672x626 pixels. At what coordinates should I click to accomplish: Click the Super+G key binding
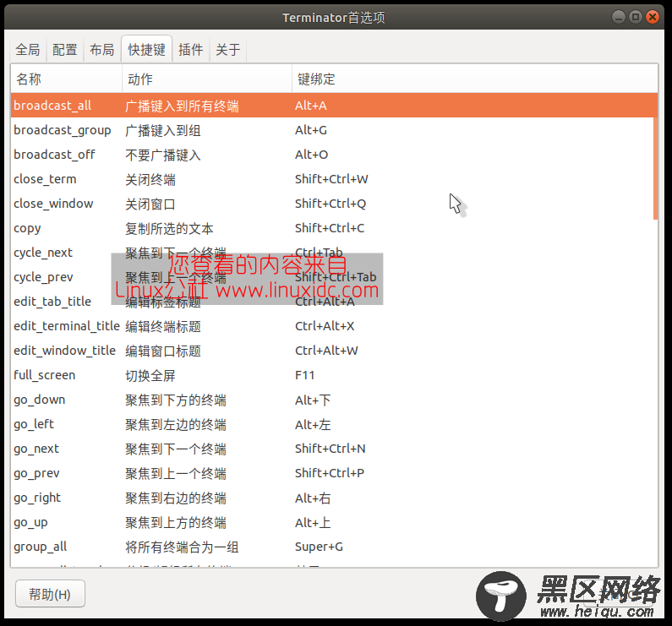319,547
